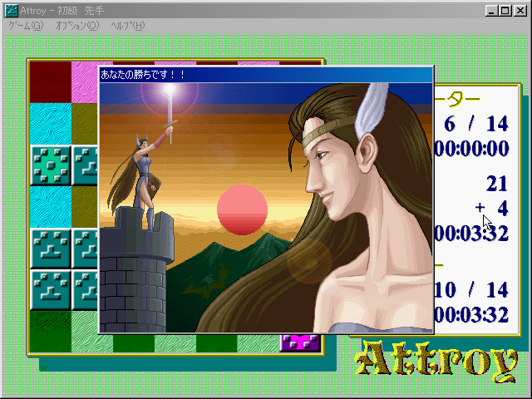Click the victory illustration of the warrior
Image resolution: width=532 pixels, height=399 pixels.
[x=266, y=208]
